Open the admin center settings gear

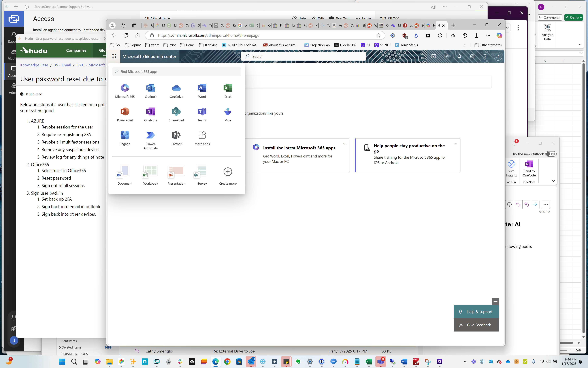pyautogui.click(x=472, y=56)
